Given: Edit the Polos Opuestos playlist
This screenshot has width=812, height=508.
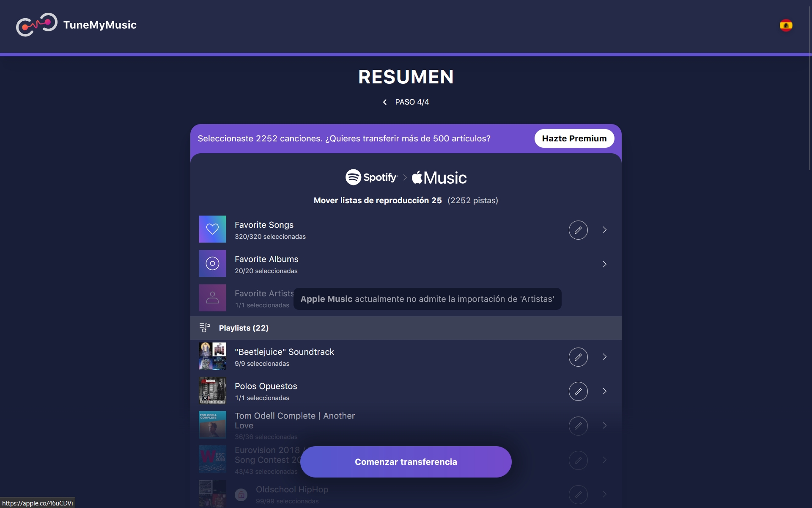Looking at the screenshot, I should click(578, 391).
